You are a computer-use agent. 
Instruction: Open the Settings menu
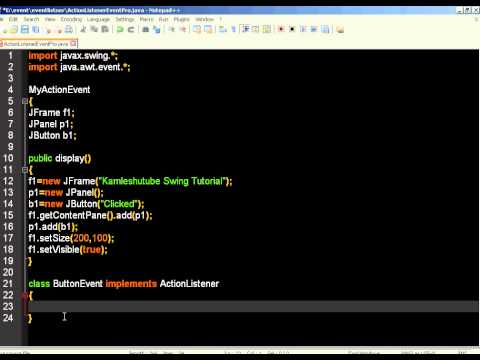pyautogui.click(x=125, y=20)
